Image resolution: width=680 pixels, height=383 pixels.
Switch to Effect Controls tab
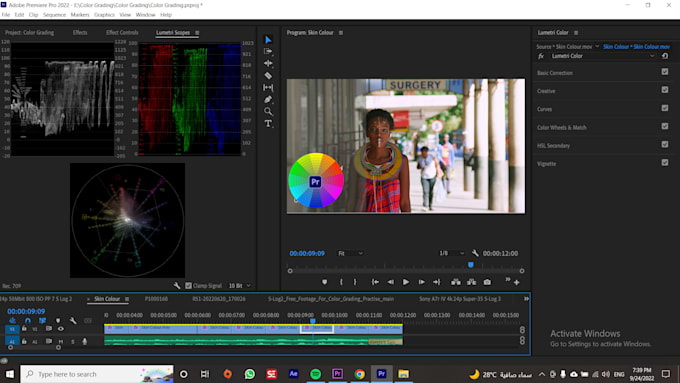click(x=122, y=33)
